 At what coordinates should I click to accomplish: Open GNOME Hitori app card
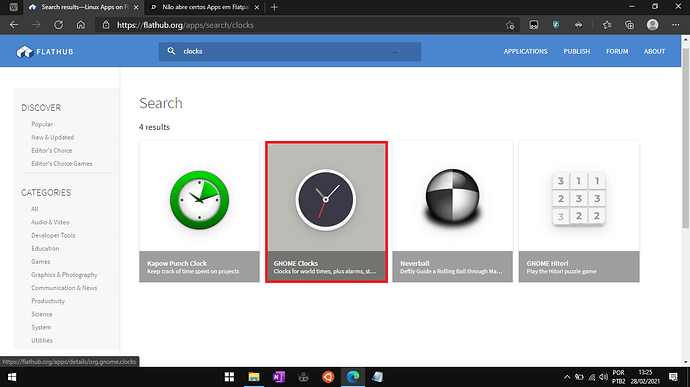tap(579, 212)
